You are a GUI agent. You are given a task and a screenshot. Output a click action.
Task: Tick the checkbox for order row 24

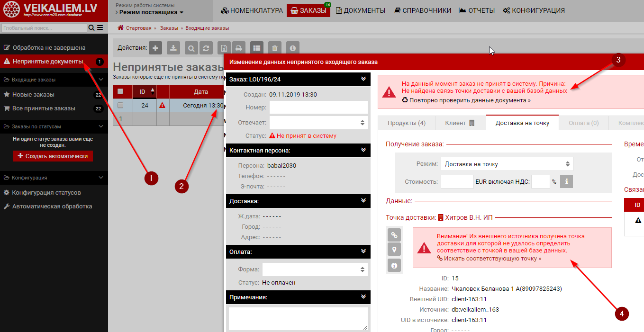click(x=120, y=105)
